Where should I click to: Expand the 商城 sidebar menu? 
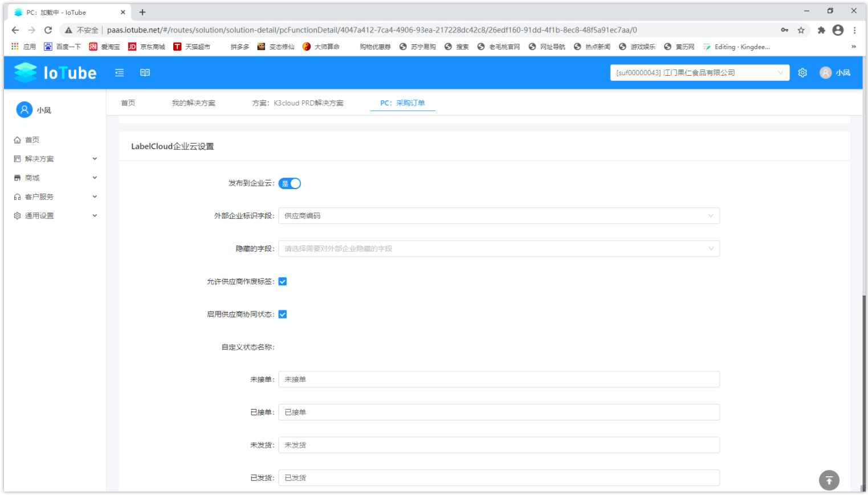(x=55, y=178)
